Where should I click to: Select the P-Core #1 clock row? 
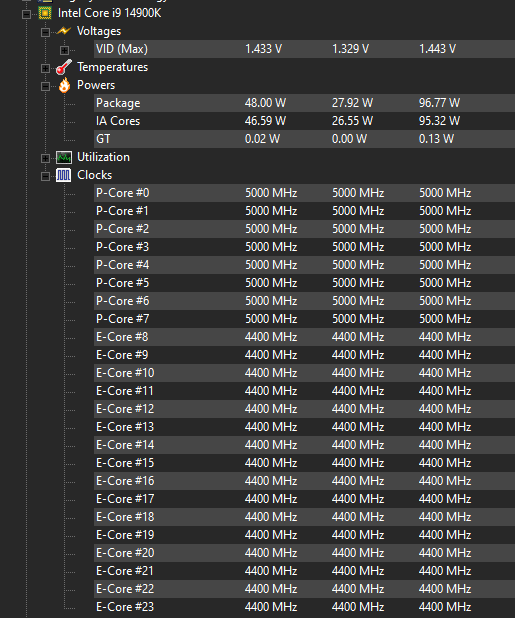point(305,211)
